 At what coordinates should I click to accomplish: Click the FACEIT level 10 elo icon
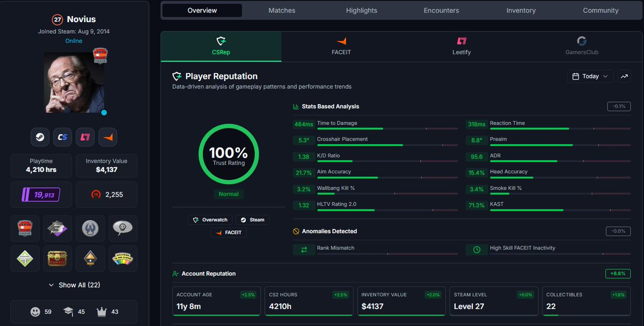(97, 194)
